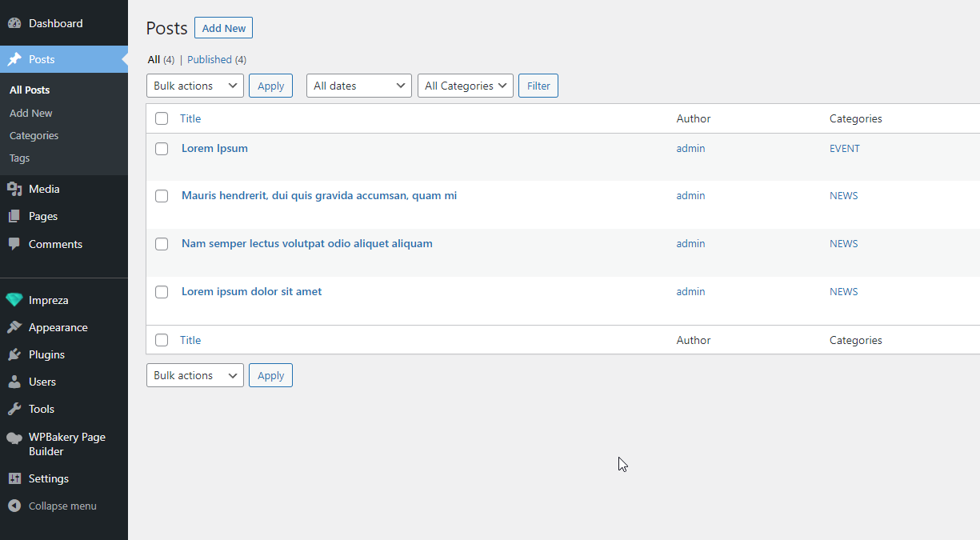Click the Dashboard gauge icon

(x=14, y=24)
